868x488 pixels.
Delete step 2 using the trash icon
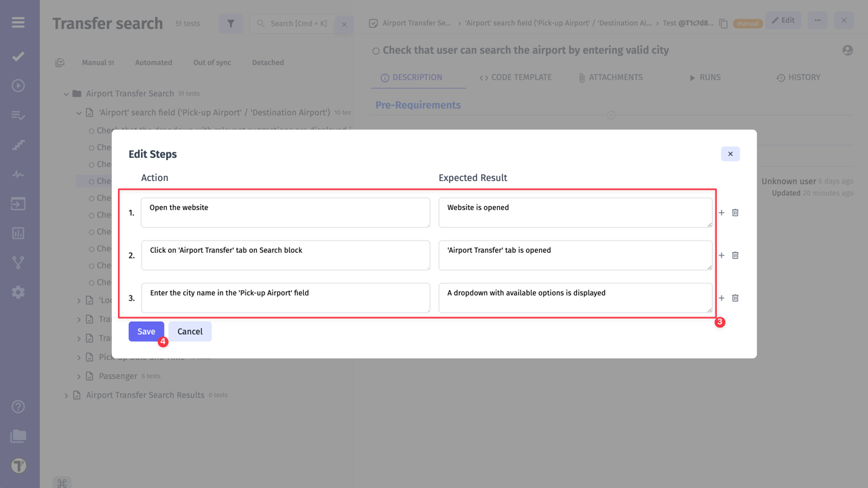tap(735, 256)
